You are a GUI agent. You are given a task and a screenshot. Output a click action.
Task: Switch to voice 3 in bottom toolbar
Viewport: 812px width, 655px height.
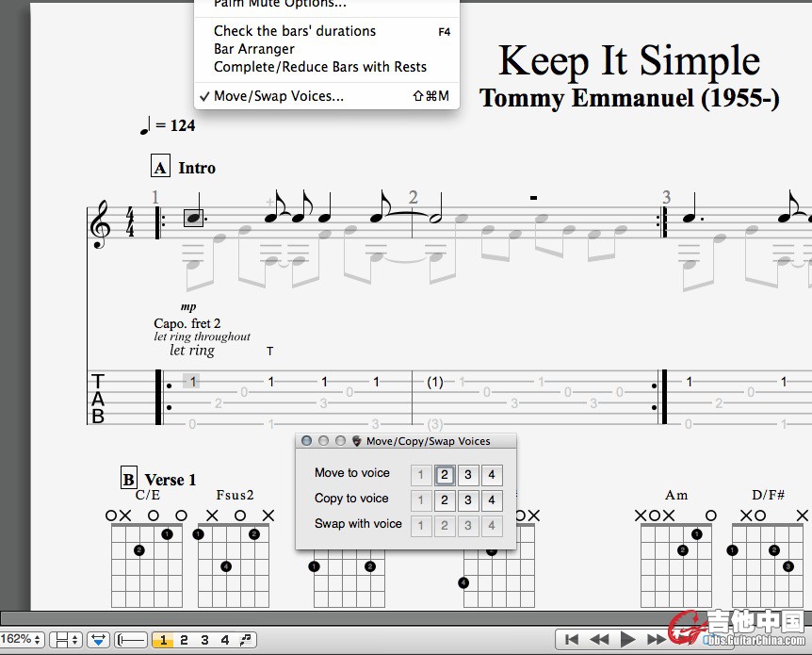pyautogui.click(x=204, y=640)
